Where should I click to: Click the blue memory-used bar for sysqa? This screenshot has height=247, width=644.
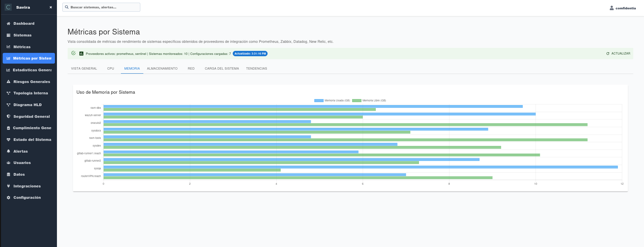360,167
